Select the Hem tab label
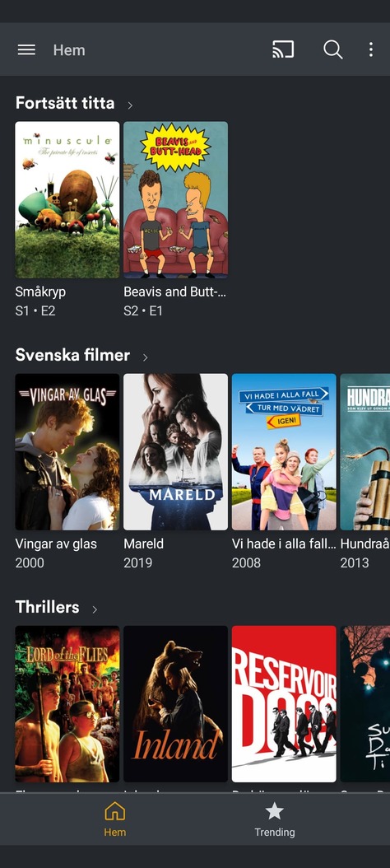Image resolution: width=390 pixels, height=868 pixels. coord(115,832)
